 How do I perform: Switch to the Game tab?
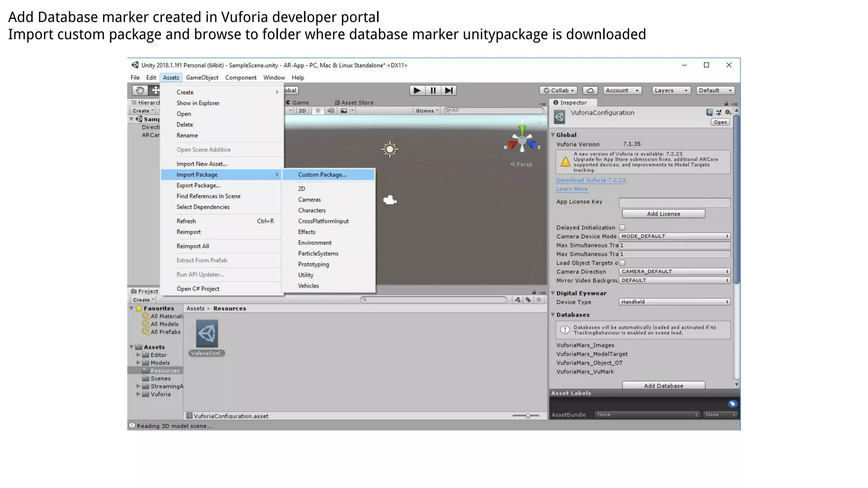(x=297, y=103)
